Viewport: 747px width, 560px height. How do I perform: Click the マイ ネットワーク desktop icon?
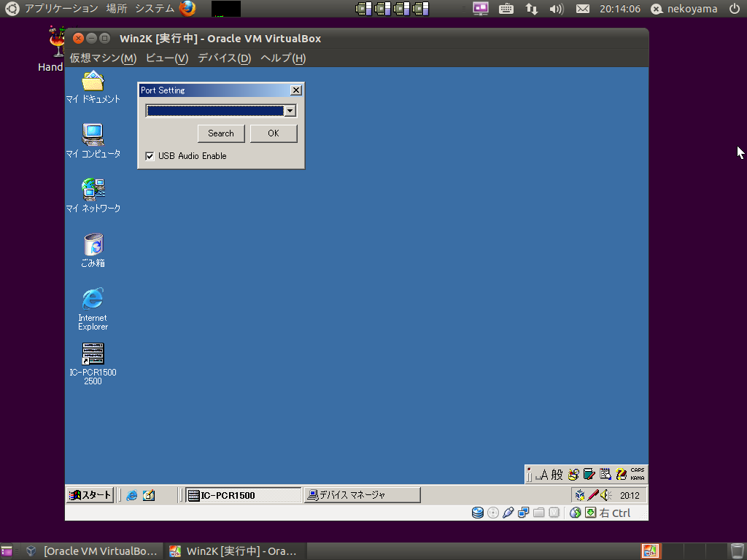click(x=93, y=190)
